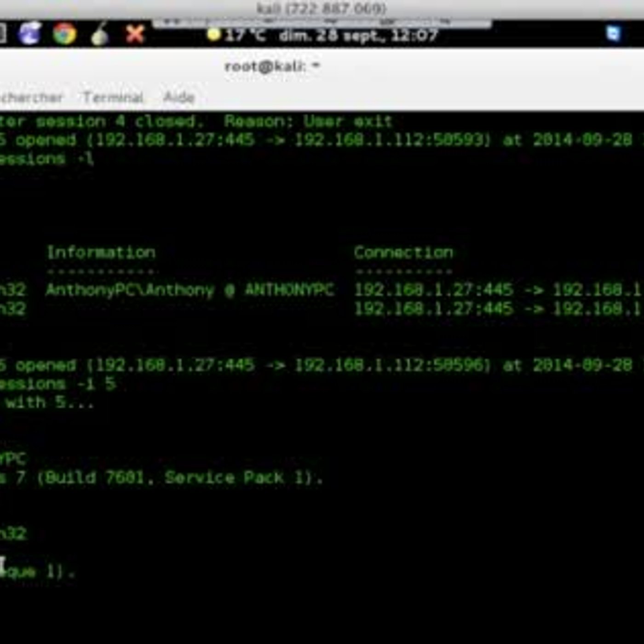Click the red X panel icon
644x644 pixels.
click(x=135, y=34)
